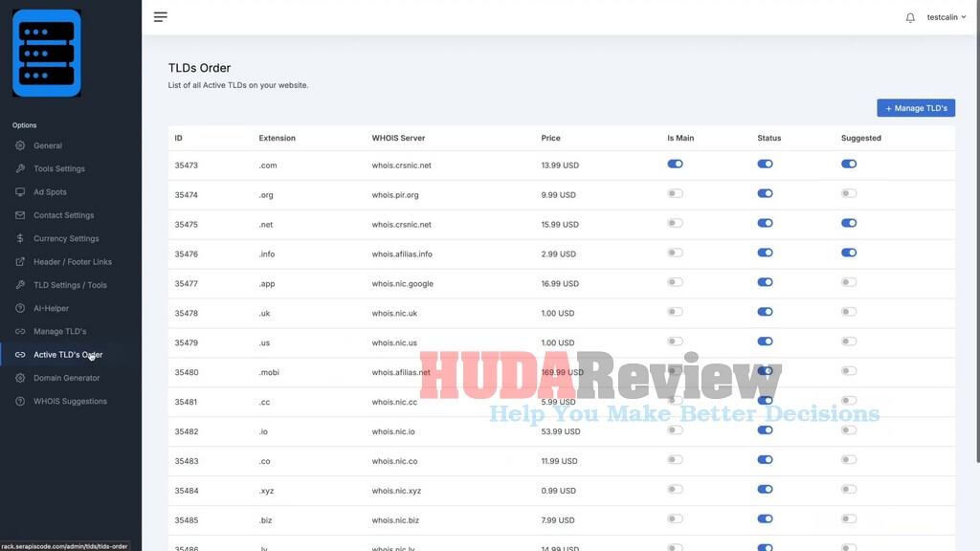Toggle Status for .org
The image size is (980, 551).
click(x=765, y=193)
